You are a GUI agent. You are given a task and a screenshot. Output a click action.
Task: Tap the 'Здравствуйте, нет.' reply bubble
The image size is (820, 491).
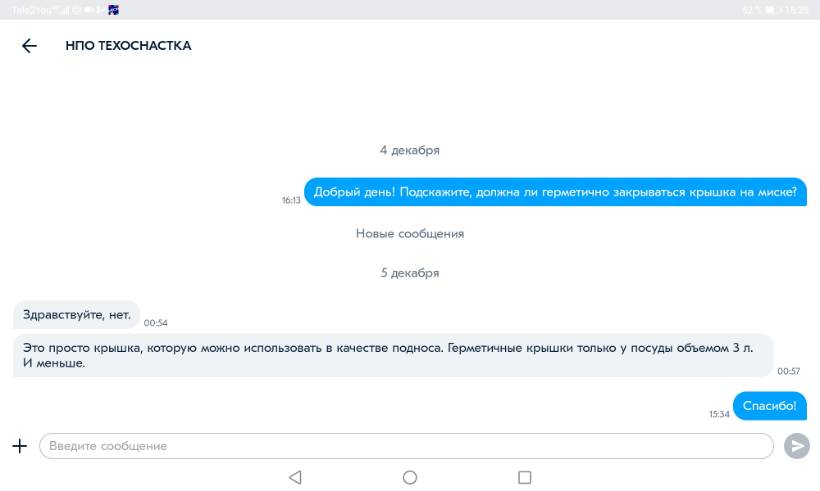(x=77, y=315)
